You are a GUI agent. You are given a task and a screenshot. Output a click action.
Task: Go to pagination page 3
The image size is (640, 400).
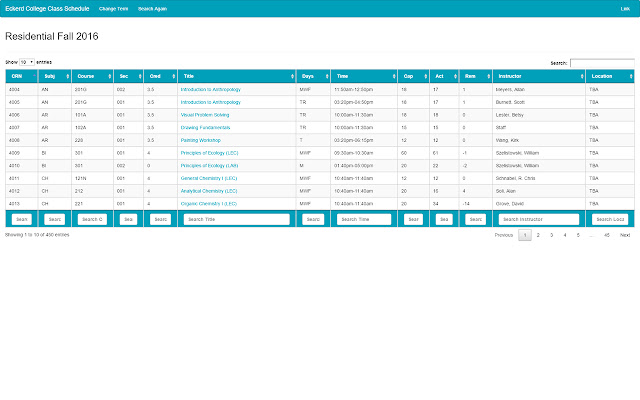(x=551, y=235)
